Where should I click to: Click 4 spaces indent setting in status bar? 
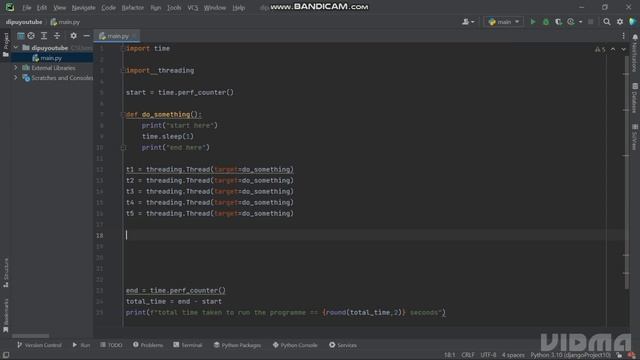click(513, 355)
